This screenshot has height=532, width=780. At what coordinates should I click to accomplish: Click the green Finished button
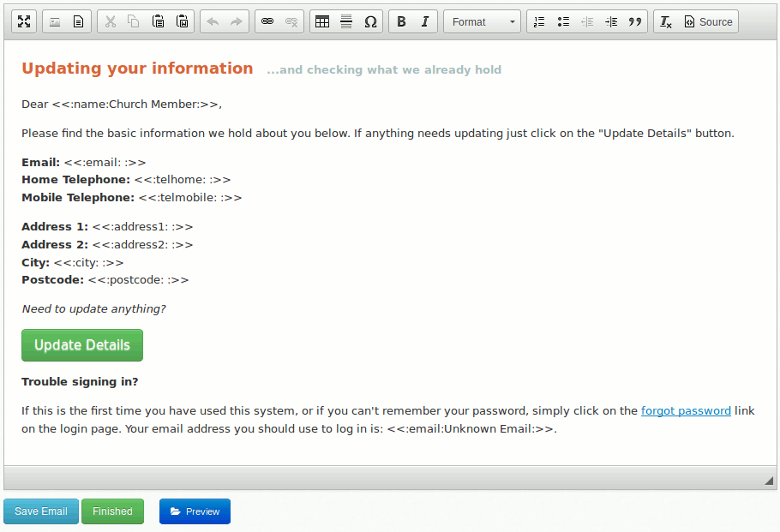click(x=112, y=511)
